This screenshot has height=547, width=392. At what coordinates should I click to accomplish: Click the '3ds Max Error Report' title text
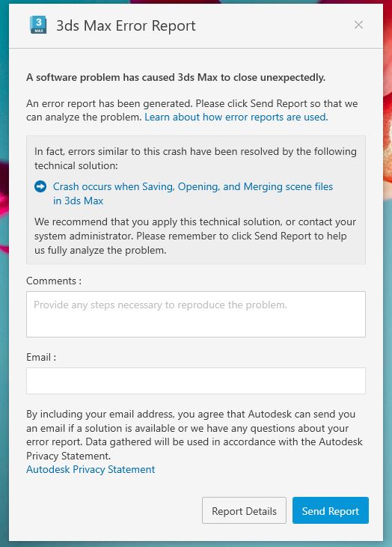(126, 25)
